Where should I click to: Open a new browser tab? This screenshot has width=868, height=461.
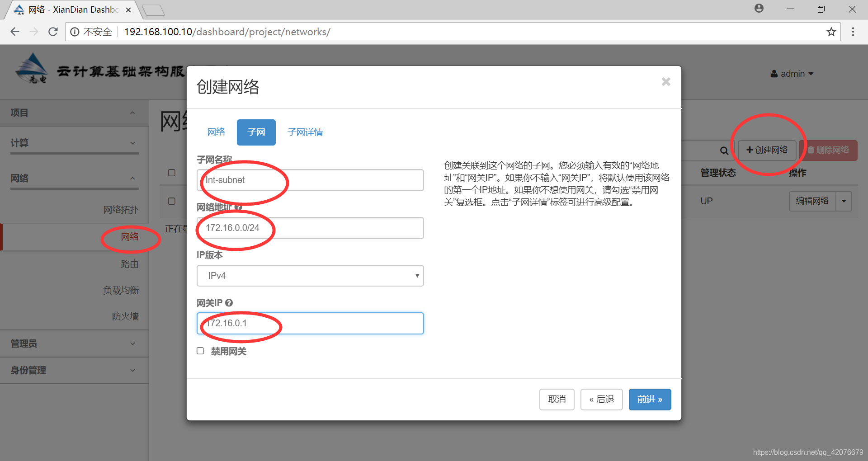tap(153, 10)
